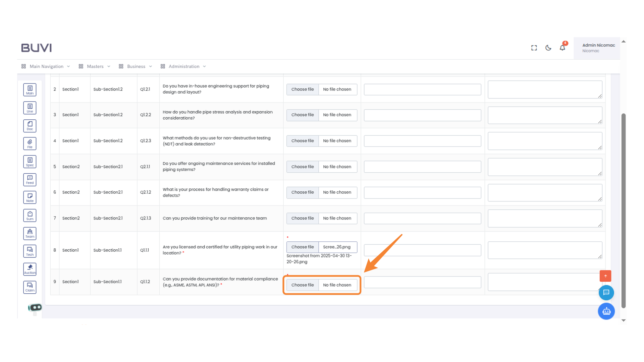
Task: Toggle dark mode with the moon icon
Action: click(x=548, y=48)
